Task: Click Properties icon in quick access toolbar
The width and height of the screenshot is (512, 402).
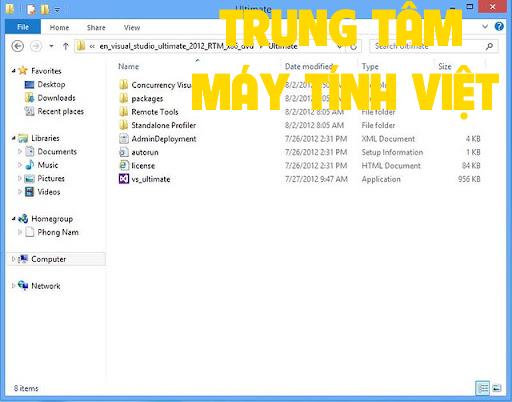Action: tap(31, 10)
